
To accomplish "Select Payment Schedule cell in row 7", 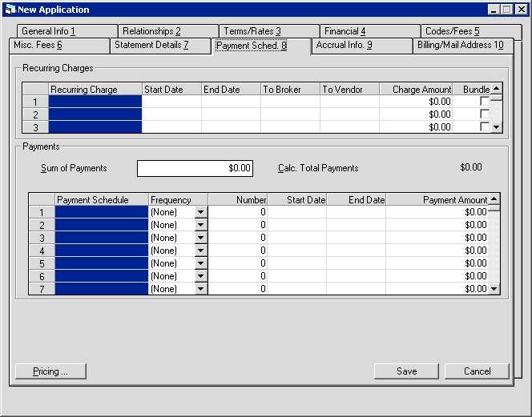I will tap(102, 289).
